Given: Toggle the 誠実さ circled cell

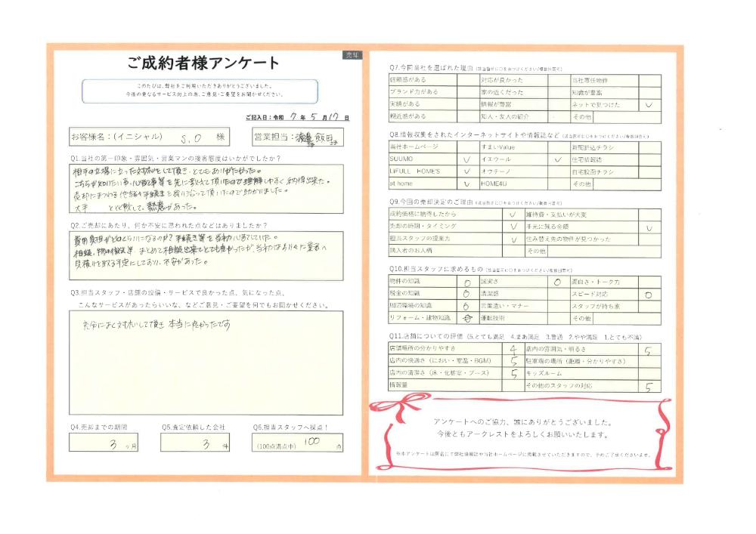Looking at the screenshot, I should [x=559, y=282].
